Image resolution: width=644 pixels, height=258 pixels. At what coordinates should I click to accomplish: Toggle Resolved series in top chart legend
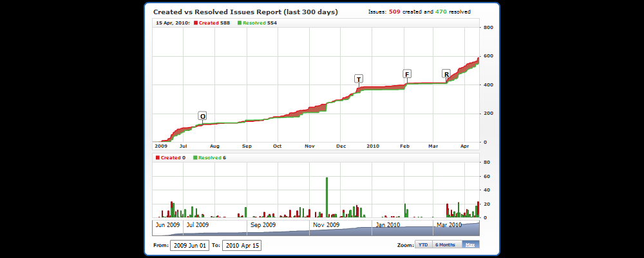tap(251, 23)
